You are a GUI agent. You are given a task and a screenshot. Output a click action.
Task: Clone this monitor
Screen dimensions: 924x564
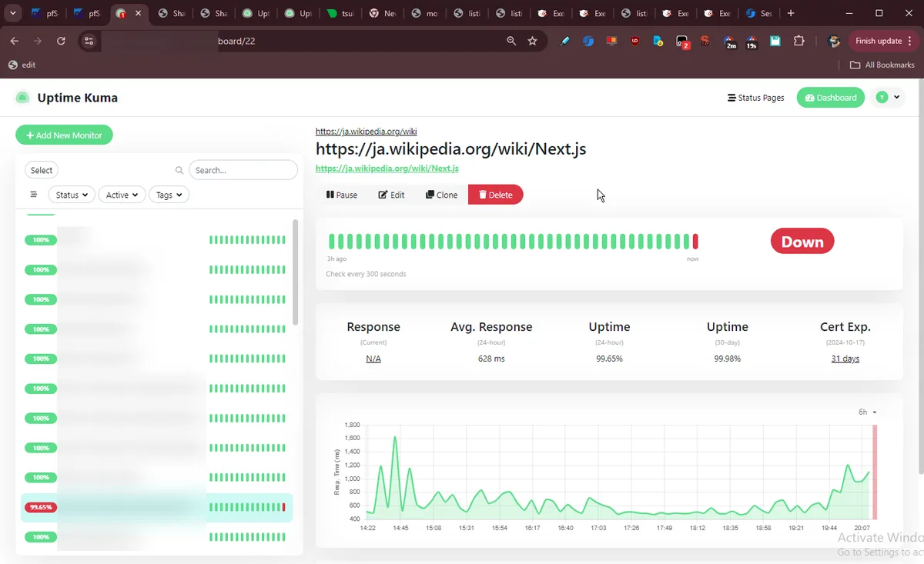pyautogui.click(x=441, y=195)
